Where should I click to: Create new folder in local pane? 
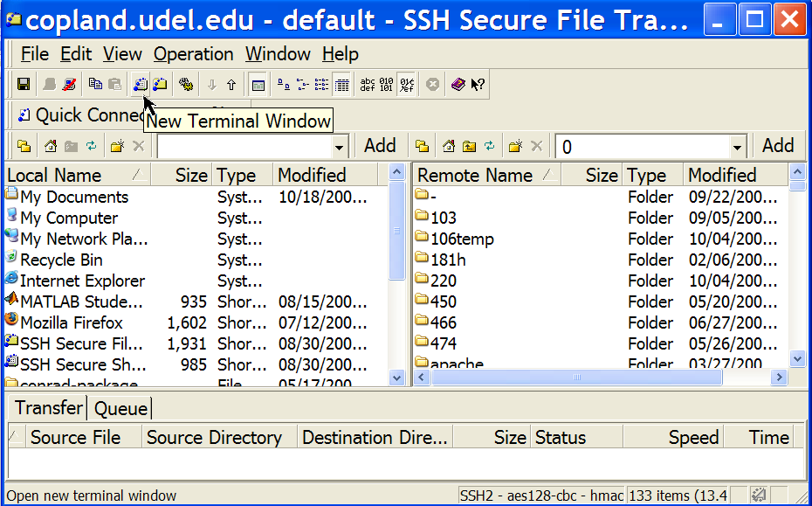pyautogui.click(x=118, y=147)
